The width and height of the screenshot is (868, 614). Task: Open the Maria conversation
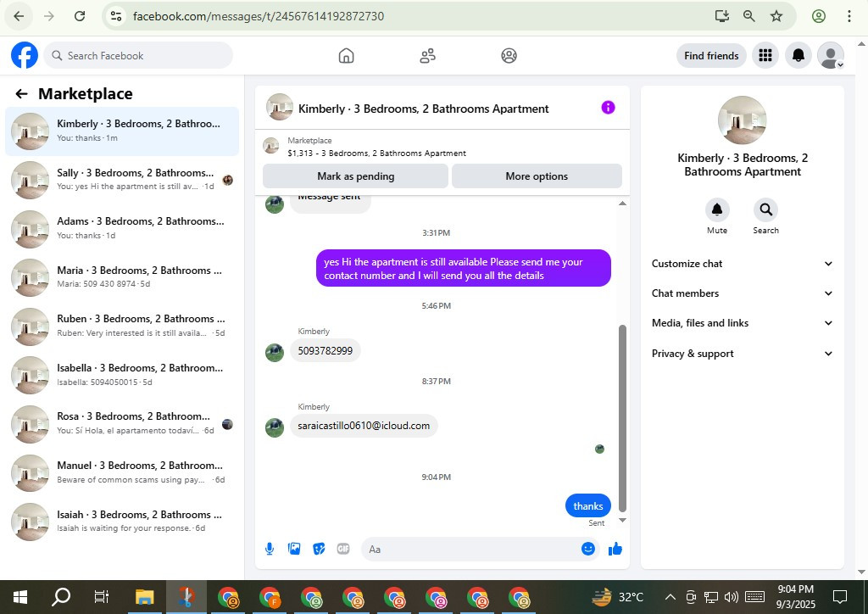122,277
